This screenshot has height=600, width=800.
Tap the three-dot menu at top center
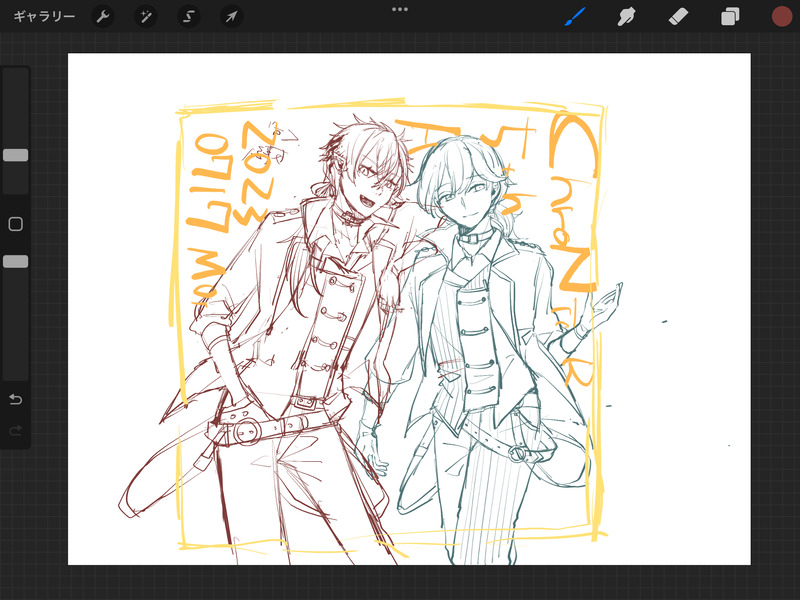point(399,9)
